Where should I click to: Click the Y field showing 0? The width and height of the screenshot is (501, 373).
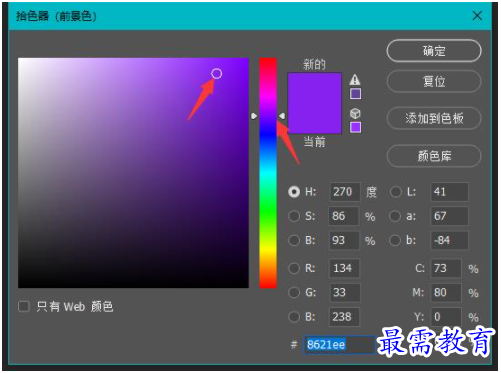pos(446,316)
